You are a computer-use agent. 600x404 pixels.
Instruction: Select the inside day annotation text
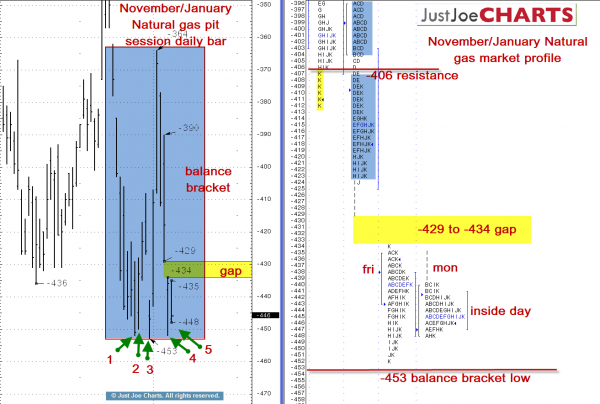[x=506, y=309]
